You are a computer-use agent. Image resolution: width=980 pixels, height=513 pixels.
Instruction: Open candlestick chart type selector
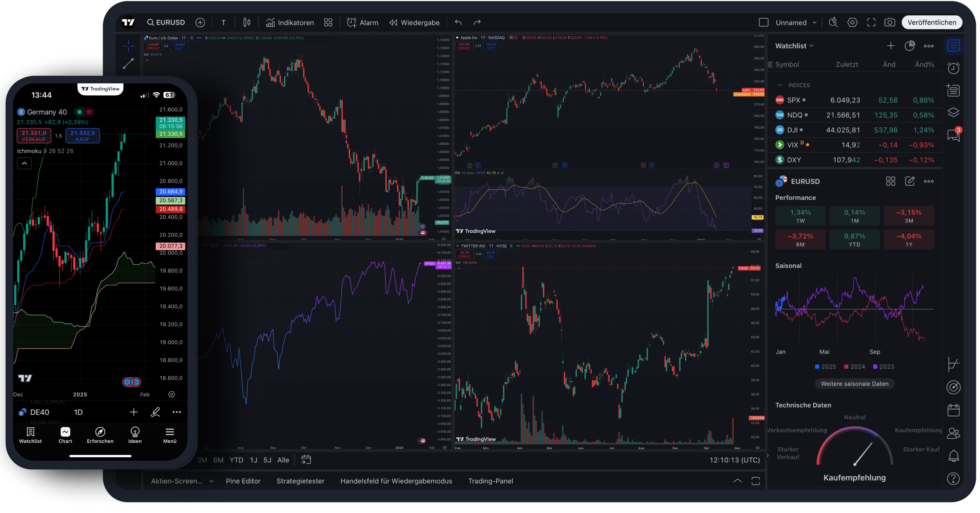pos(247,22)
